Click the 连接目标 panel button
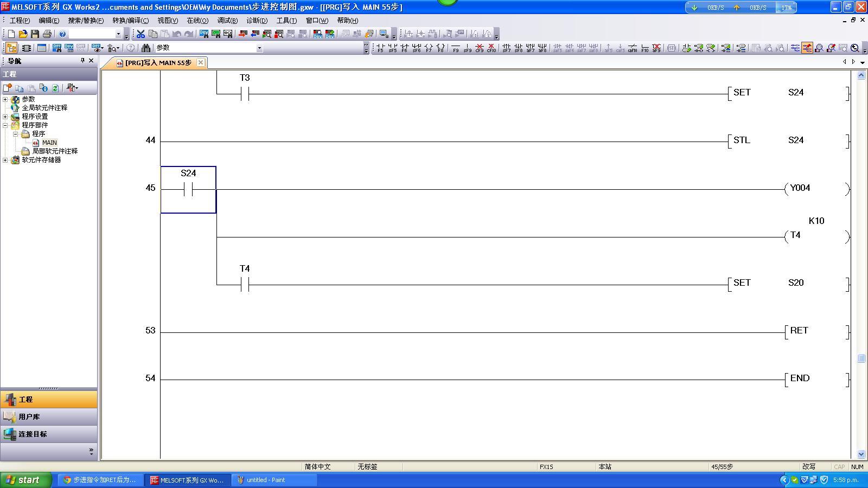The width and height of the screenshot is (868, 488). [33, 434]
